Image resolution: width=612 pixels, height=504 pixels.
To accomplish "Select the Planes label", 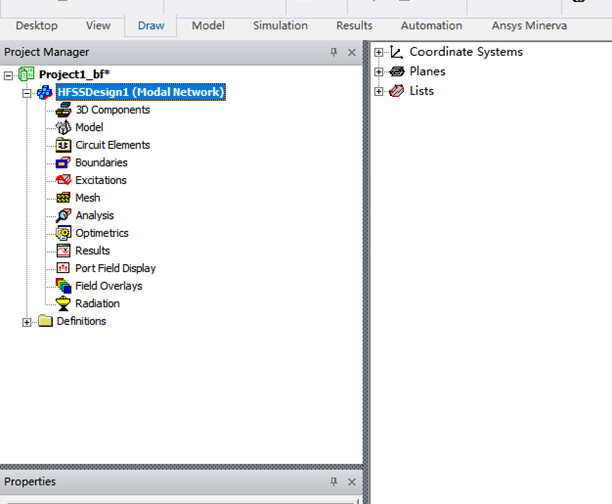I will click(x=427, y=71).
